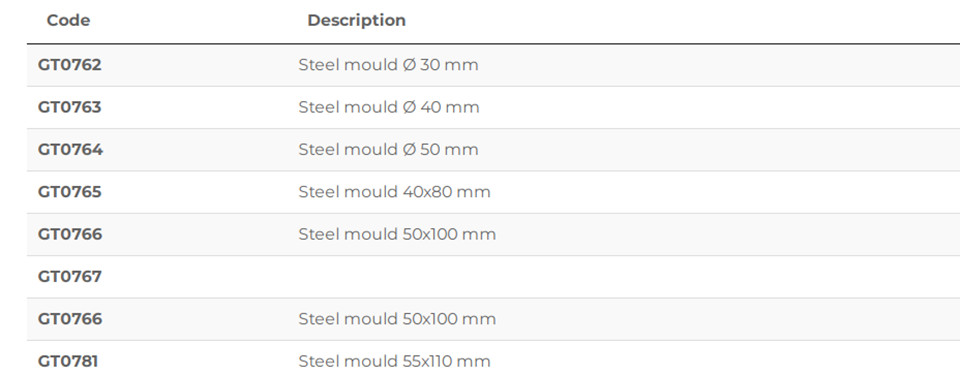Viewport: 960px width, 375px height.
Task: Click the empty description cell beside GT0767
Action: click(624, 277)
